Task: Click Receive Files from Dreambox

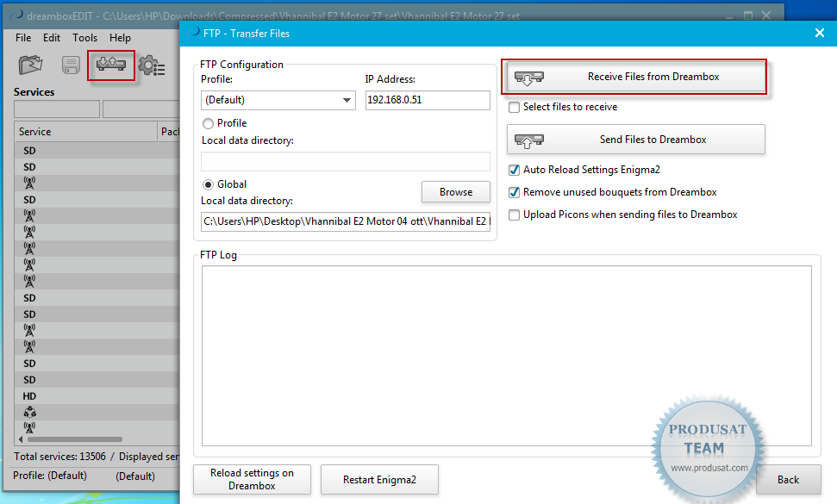Action: tap(636, 77)
